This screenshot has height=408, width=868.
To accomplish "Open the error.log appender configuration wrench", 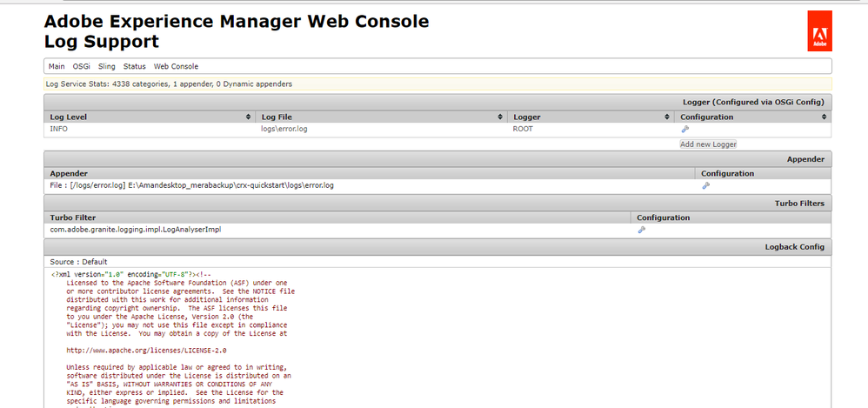I will point(705,185).
